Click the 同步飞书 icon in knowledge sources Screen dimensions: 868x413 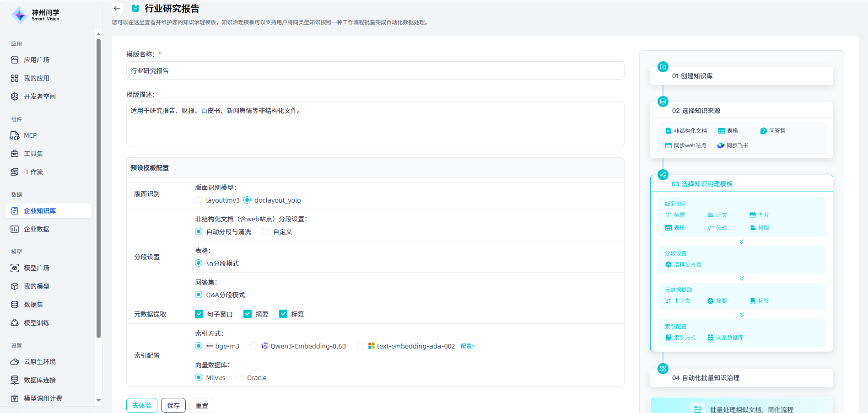(x=721, y=145)
